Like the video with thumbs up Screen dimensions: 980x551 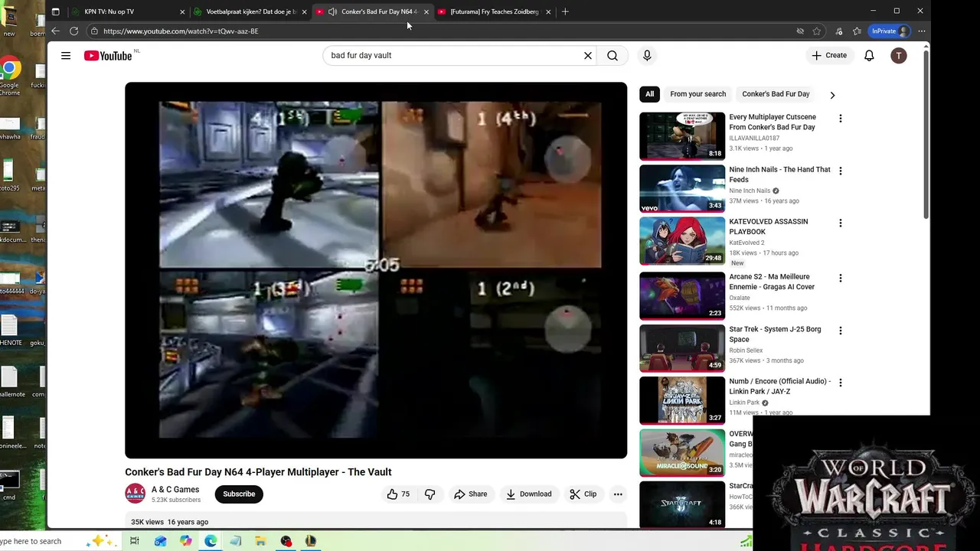point(398,494)
